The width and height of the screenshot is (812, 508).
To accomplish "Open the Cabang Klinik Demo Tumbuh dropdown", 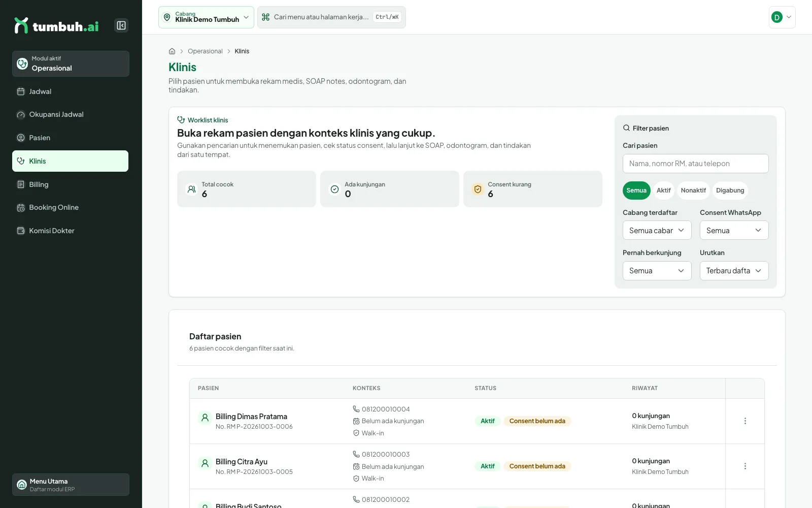I will 206,17.
